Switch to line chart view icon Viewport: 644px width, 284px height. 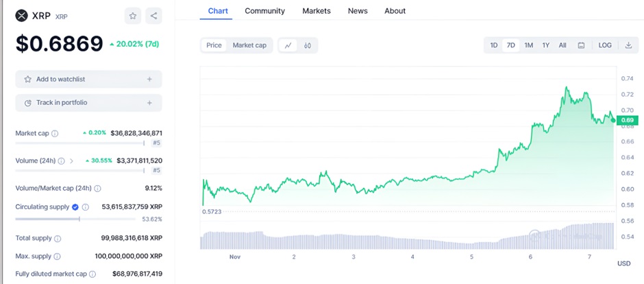pos(288,45)
